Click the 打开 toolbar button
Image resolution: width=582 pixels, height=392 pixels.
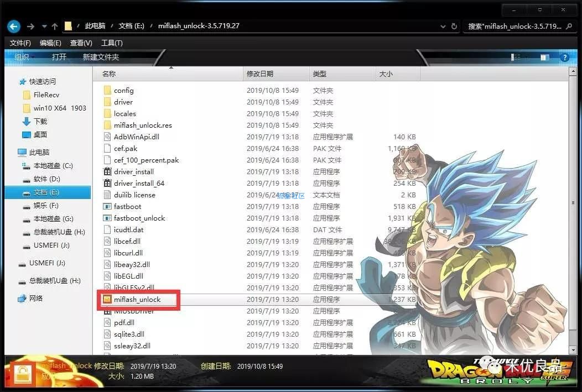59,57
